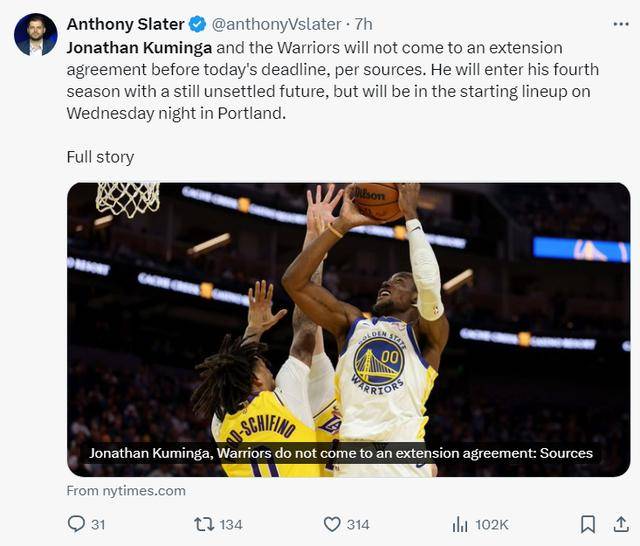Bookmark this tweet

click(x=588, y=524)
